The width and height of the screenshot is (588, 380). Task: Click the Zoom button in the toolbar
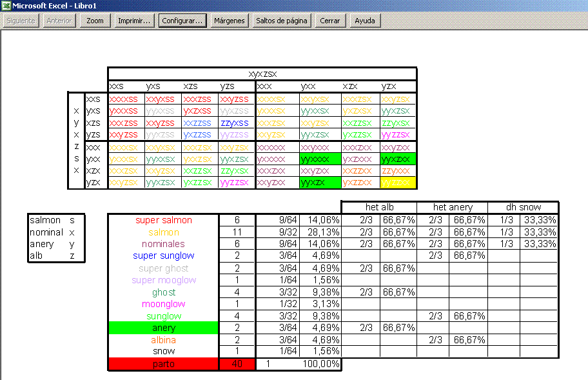pyautogui.click(x=95, y=21)
